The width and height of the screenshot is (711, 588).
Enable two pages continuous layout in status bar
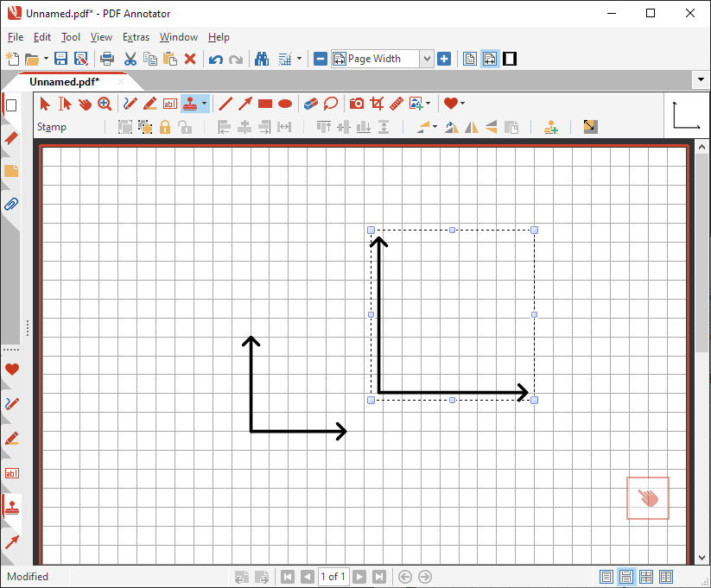click(x=666, y=577)
